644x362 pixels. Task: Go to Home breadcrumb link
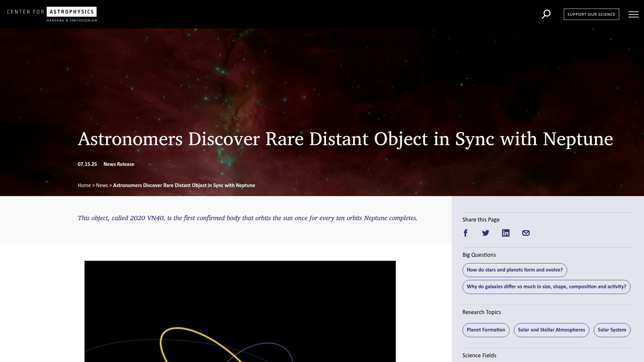tap(84, 185)
